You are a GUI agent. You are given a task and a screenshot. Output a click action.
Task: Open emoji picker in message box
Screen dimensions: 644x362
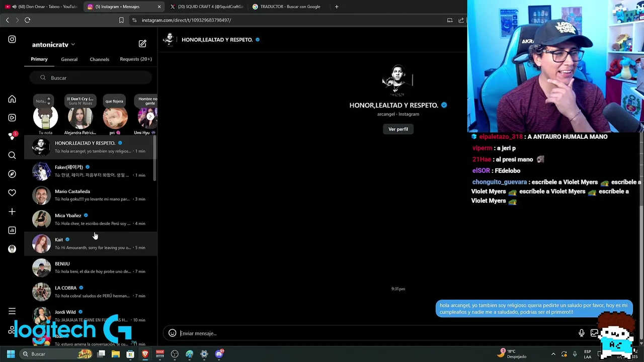[x=172, y=333]
